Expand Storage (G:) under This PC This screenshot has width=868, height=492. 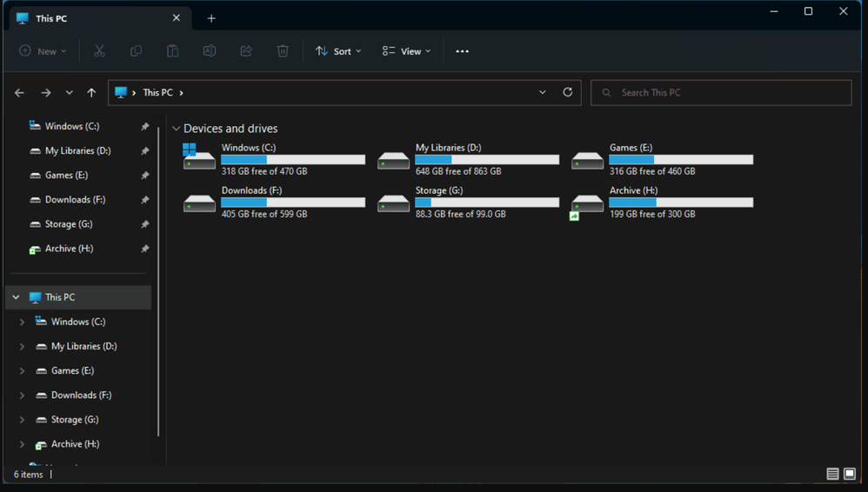pos(22,420)
